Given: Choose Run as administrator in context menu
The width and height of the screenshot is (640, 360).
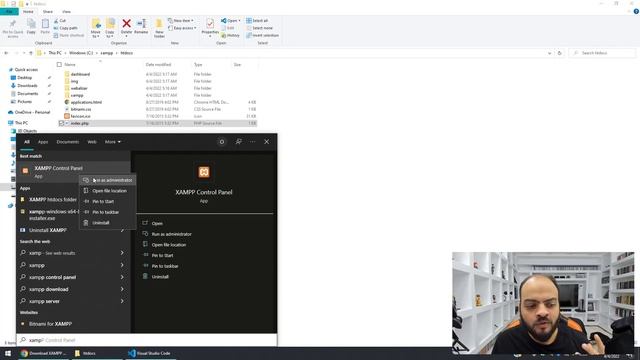Looking at the screenshot, I should 108,180.
